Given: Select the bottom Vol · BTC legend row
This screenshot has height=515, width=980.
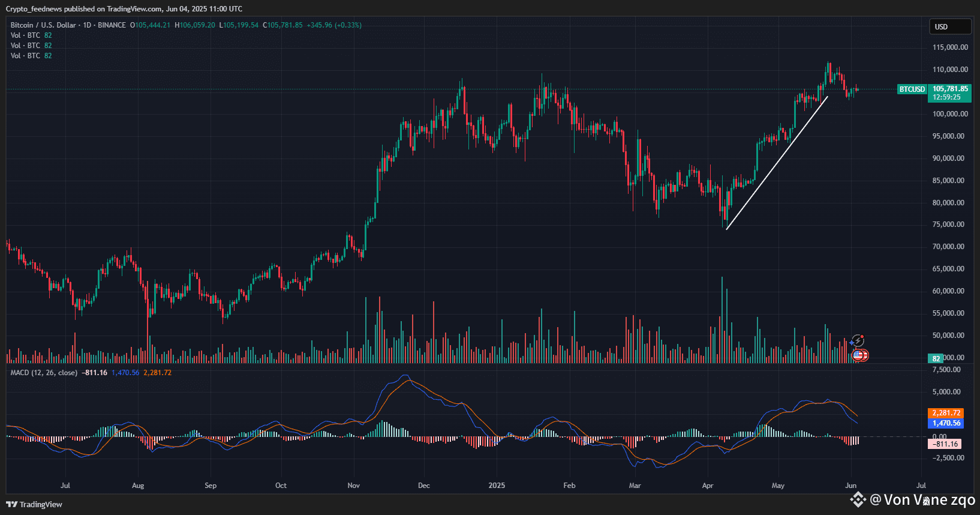Looking at the screenshot, I should [31, 56].
